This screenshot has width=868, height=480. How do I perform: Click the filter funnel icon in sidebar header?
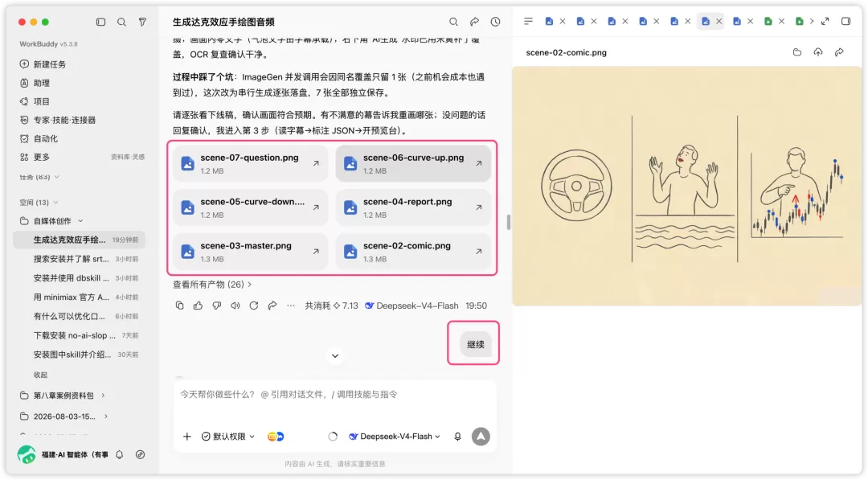pyautogui.click(x=142, y=23)
